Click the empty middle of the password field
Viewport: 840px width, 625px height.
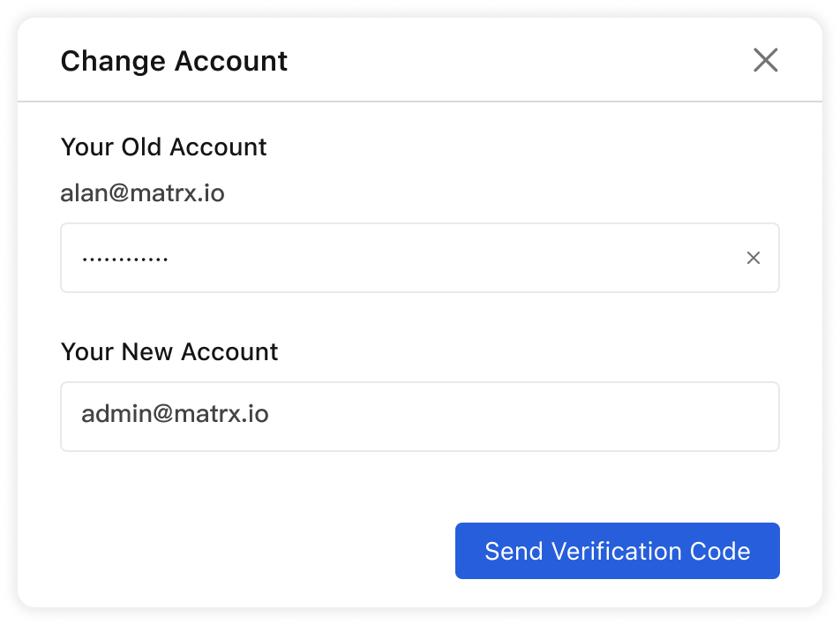tap(441, 258)
